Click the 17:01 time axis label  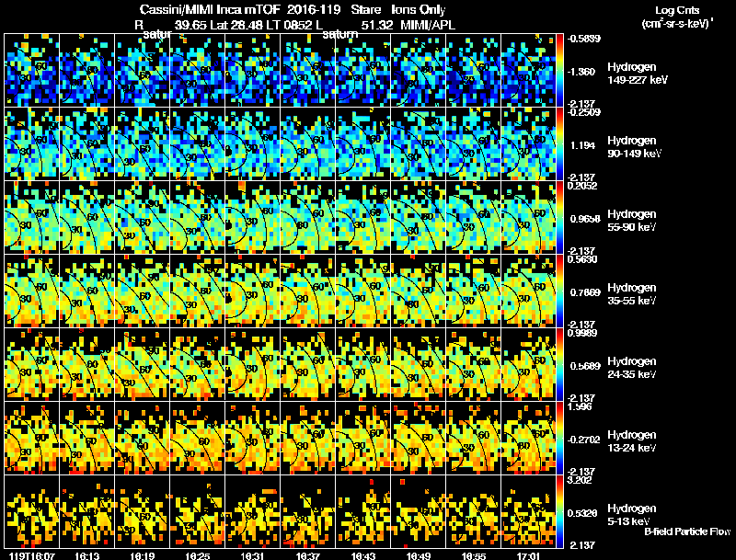pyautogui.click(x=528, y=555)
